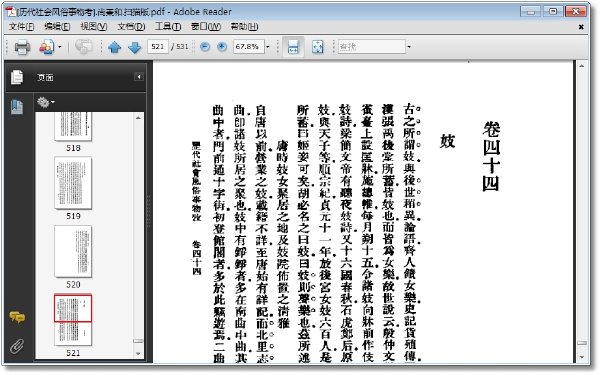Open the 编辑(E) menu
The width and height of the screenshot is (600, 375).
point(57,26)
